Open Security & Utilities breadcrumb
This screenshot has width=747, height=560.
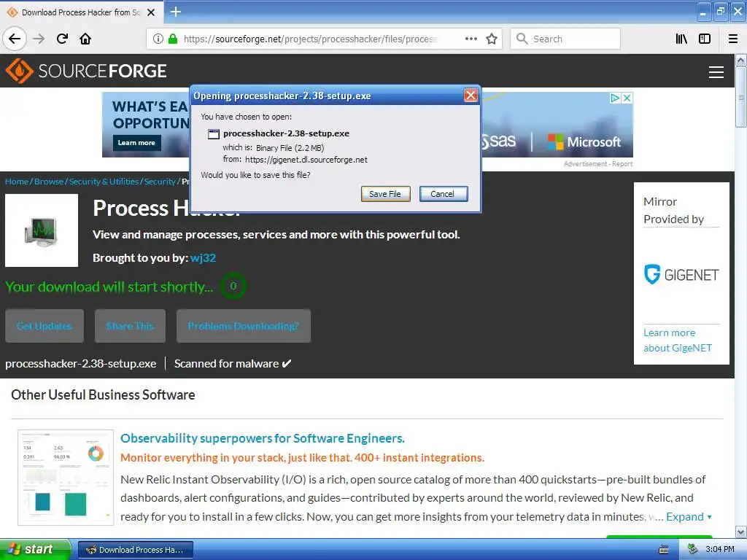(104, 182)
